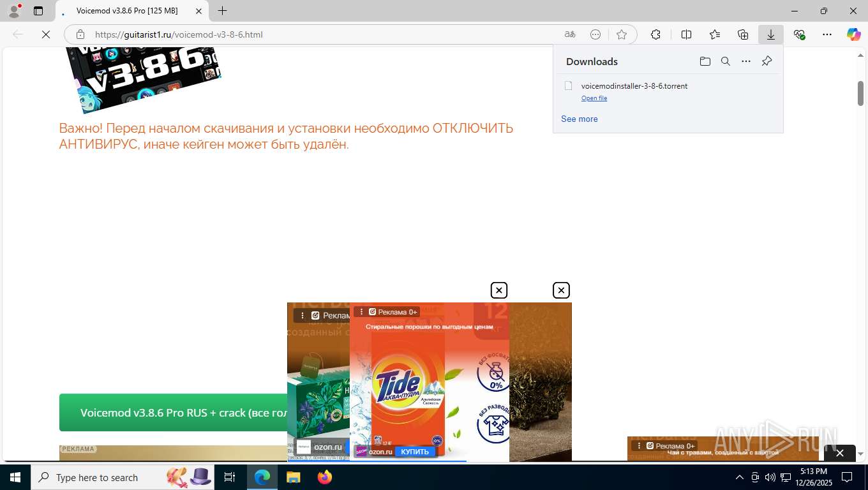Screen dimensions: 868x490
Task: Click the green Voicemod v3.8.6 Pro RUS button
Action: [x=174, y=413]
